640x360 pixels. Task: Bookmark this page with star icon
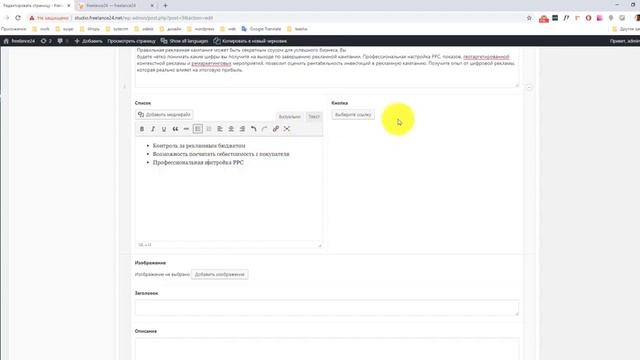click(529, 18)
